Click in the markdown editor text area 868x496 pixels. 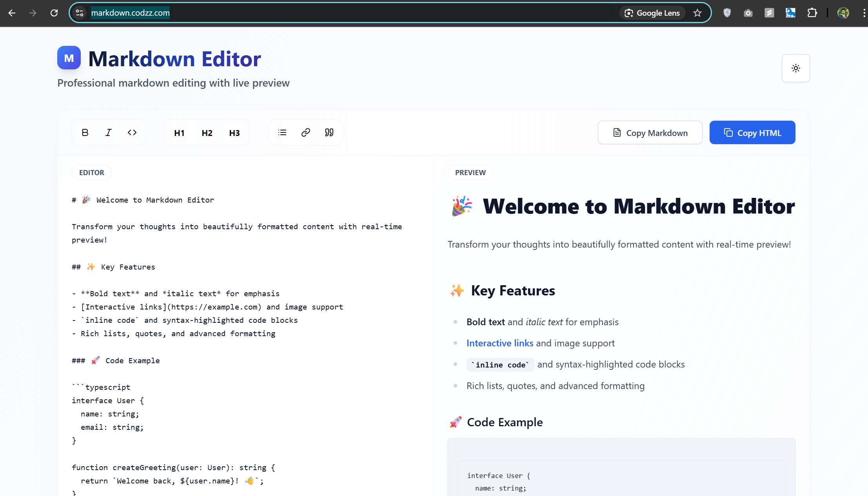coord(235,274)
